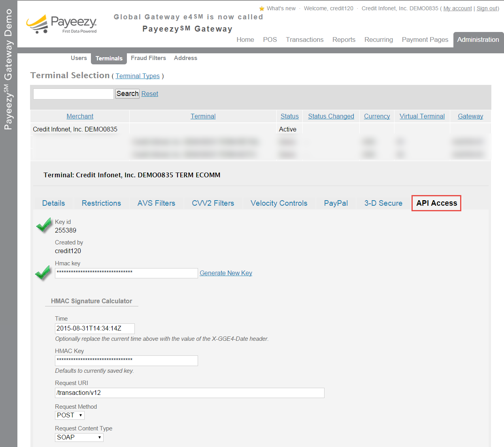Open the Terminal Types link
The height and width of the screenshot is (447, 504).
[138, 76]
